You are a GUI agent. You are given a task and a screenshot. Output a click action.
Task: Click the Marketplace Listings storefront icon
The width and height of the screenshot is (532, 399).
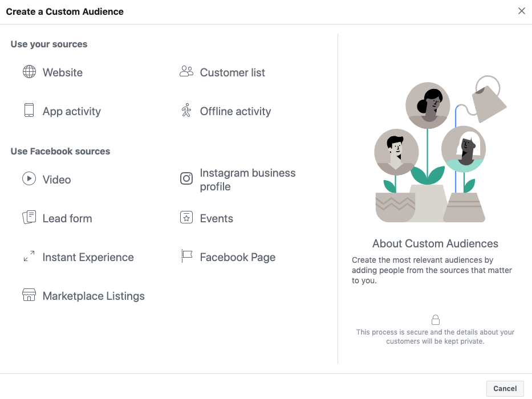click(x=29, y=295)
